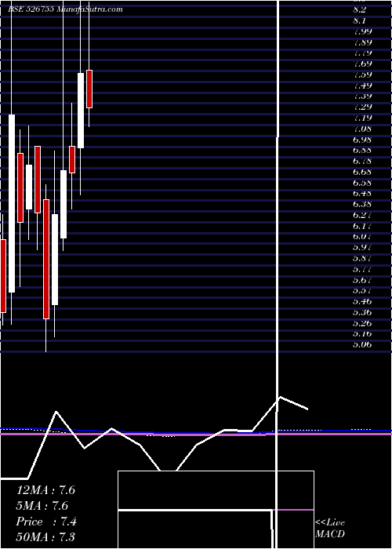Click the <<Live MACD label
392x549 pixels.
click(330, 529)
